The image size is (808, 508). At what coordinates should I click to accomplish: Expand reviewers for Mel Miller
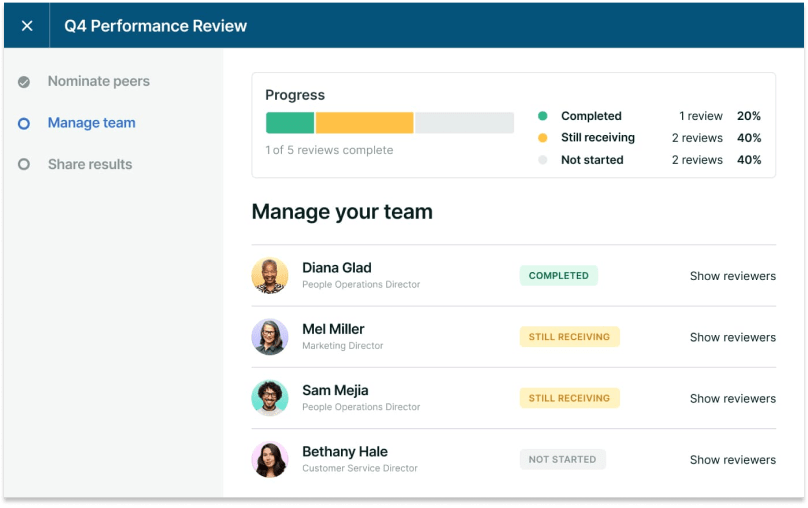pos(732,337)
